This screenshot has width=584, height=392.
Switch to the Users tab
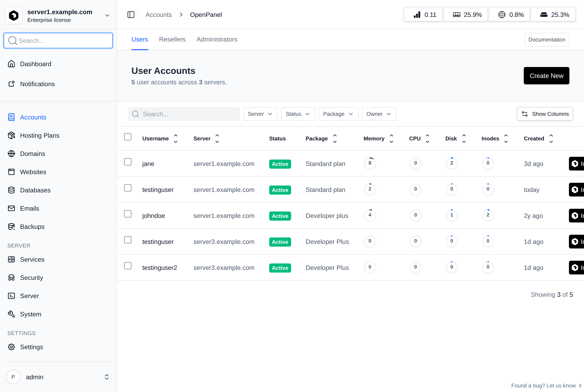(x=140, y=39)
